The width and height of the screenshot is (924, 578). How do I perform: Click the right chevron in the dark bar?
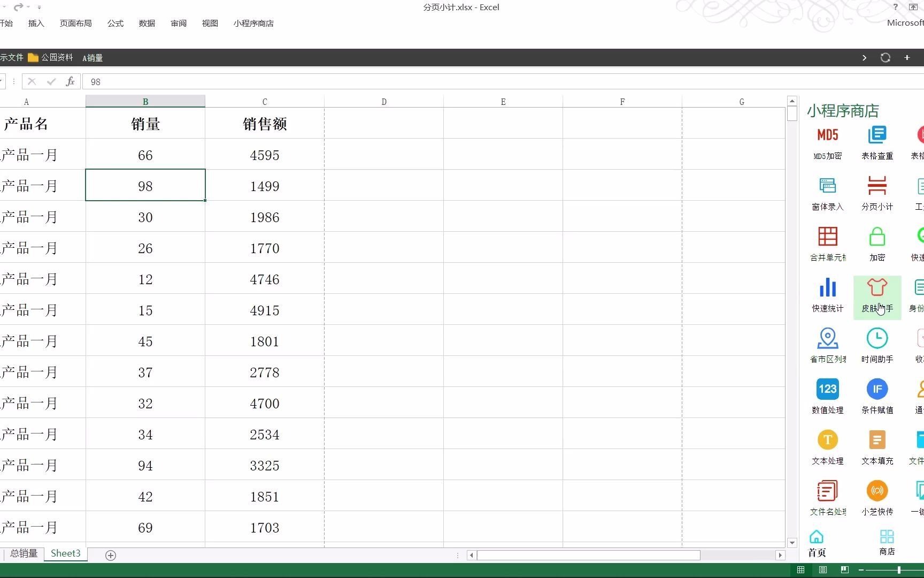coord(864,58)
